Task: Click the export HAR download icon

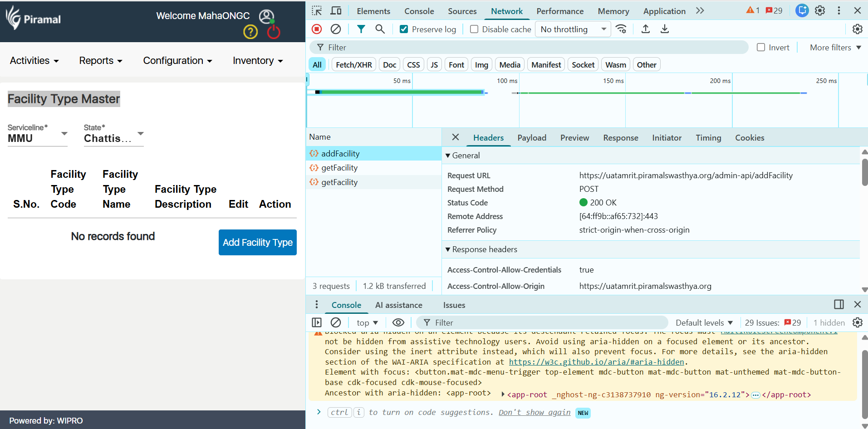Action: tap(665, 29)
